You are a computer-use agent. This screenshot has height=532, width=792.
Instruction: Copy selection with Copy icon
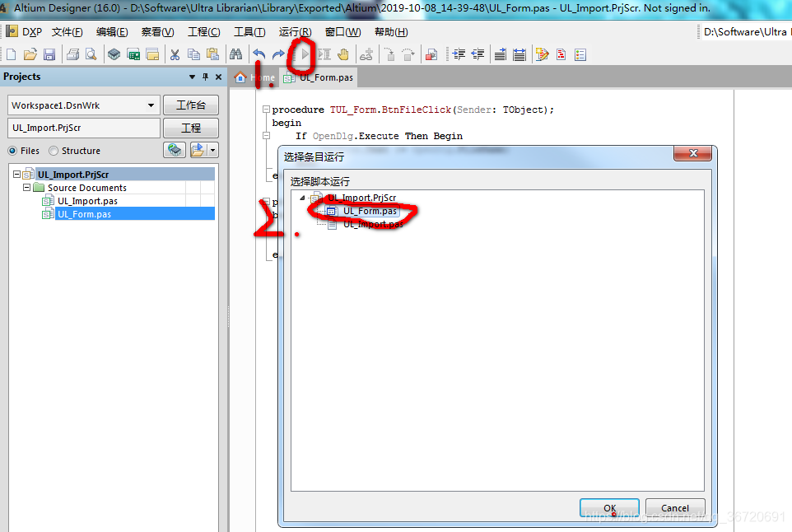click(193, 54)
